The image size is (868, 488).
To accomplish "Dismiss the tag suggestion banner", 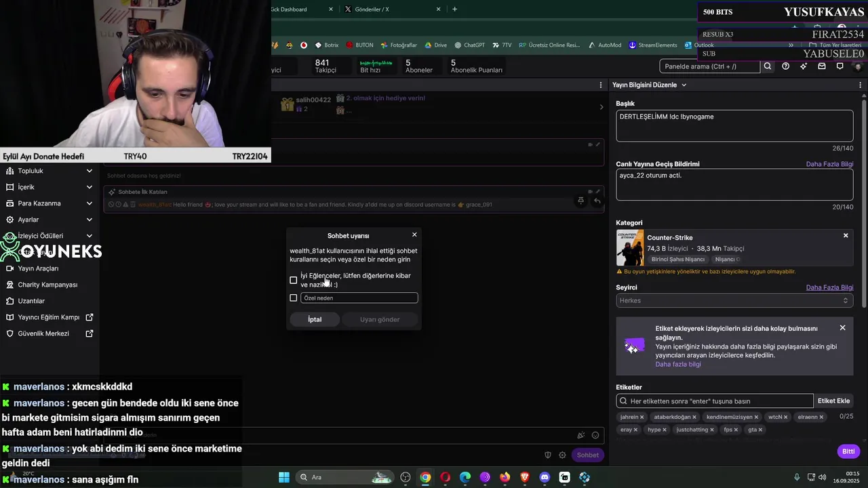I will click(x=842, y=328).
